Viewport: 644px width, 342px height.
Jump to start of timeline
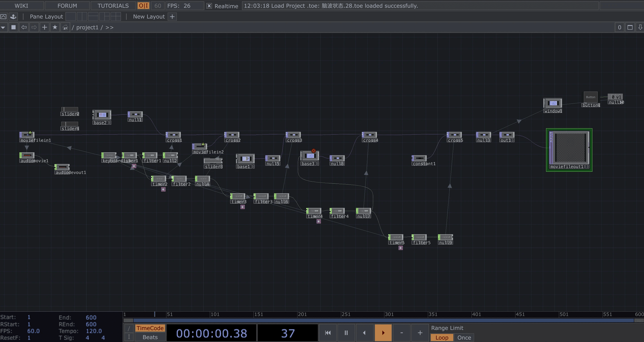tap(328, 333)
